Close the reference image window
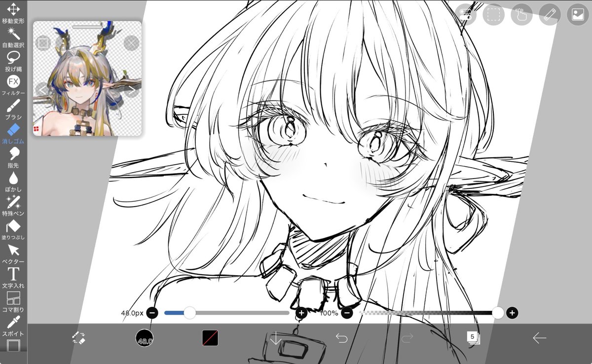The height and width of the screenshot is (364, 592). (131, 43)
